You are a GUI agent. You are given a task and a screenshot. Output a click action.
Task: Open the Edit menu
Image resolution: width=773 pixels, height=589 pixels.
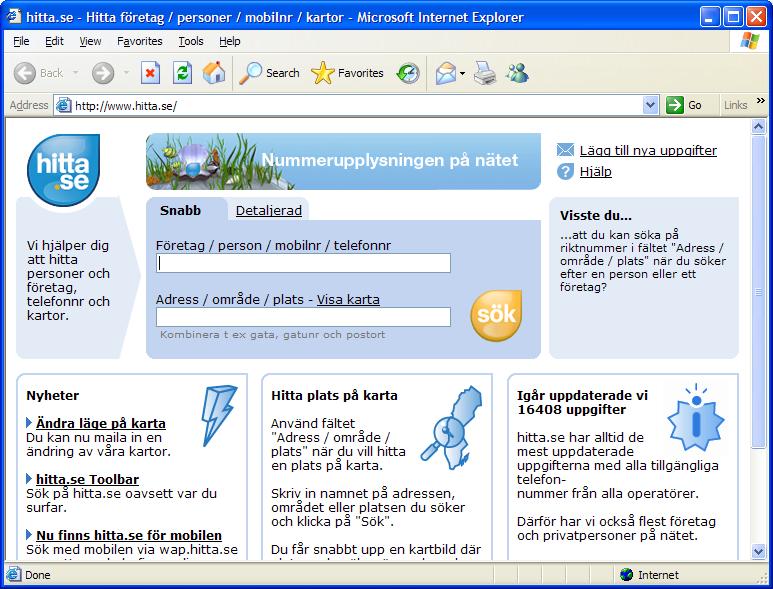point(54,41)
